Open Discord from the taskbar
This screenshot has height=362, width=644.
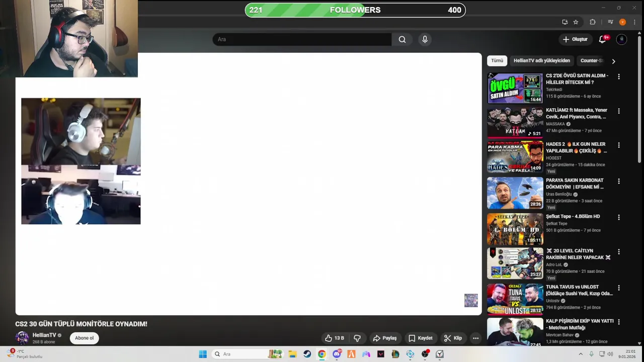pyautogui.click(x=337, y=354)
